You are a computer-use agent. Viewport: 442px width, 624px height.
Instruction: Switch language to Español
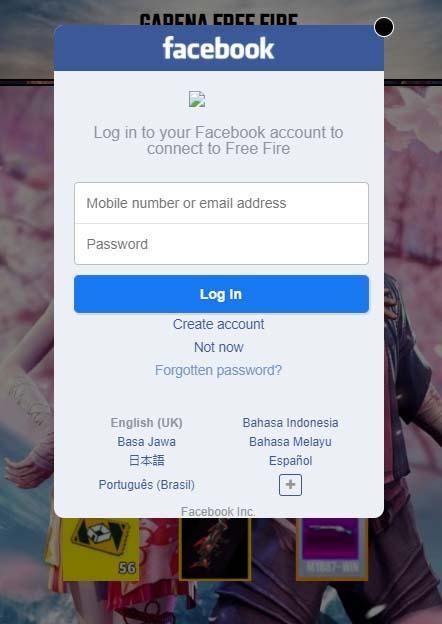coord(290,461)
